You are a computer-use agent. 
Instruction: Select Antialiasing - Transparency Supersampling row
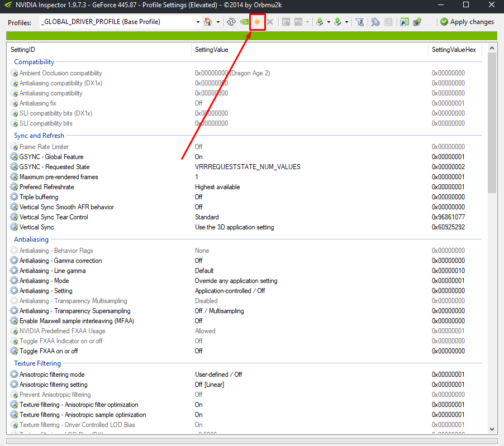click(244, 311)
